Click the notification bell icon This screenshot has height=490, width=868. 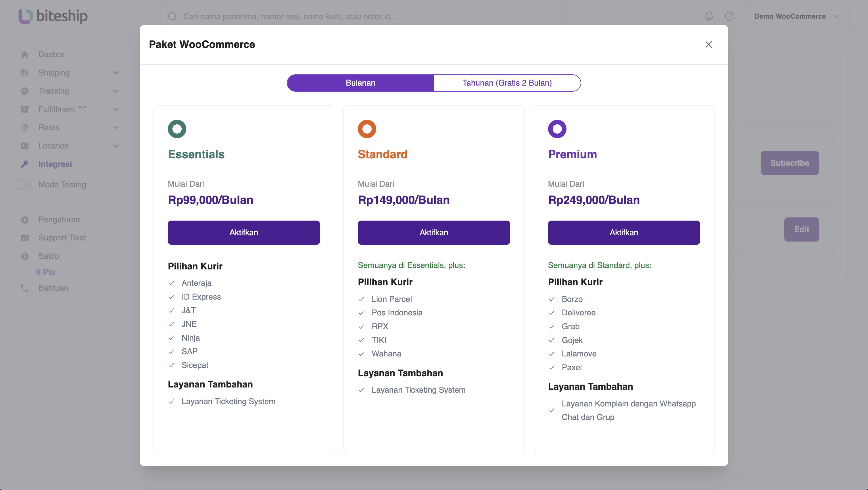click(x=708, y=16)
